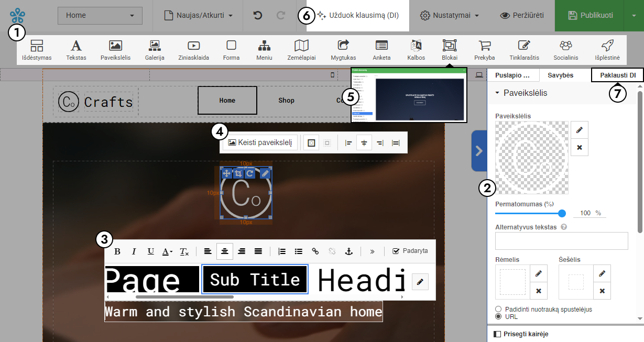Expand the Nustatymai settings menu
This screenshot has height=342, width=644.
tap(450, 16)
